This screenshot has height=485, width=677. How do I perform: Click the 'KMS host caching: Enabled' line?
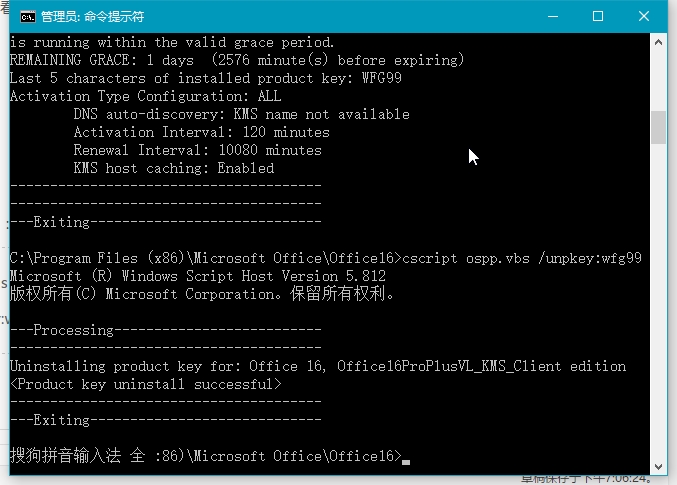point(173,168)
